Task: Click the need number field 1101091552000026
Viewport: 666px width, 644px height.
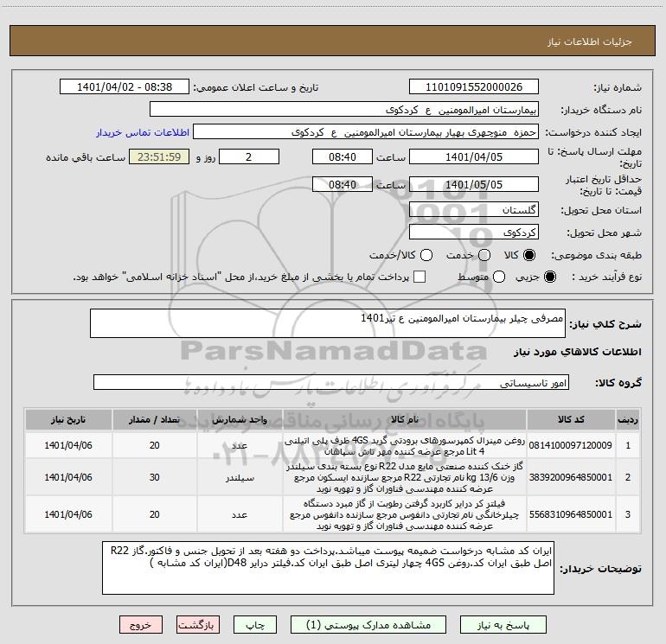Action: pyautogui.click(x=474, y=87)
